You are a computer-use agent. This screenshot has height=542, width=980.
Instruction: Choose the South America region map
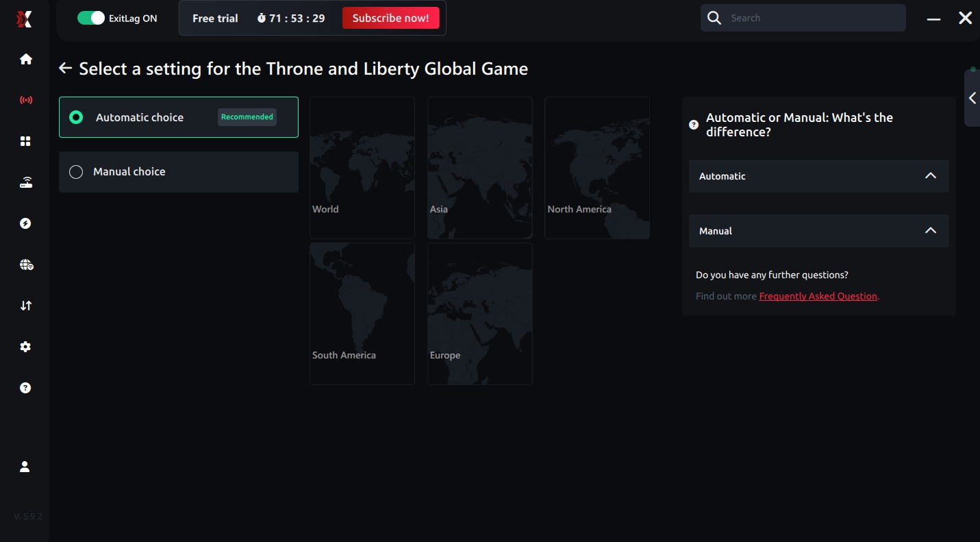362,314
